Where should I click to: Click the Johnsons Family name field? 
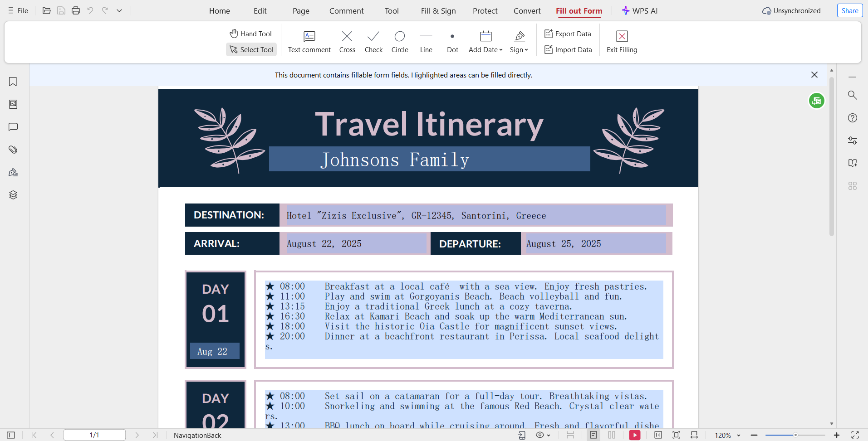429,159
